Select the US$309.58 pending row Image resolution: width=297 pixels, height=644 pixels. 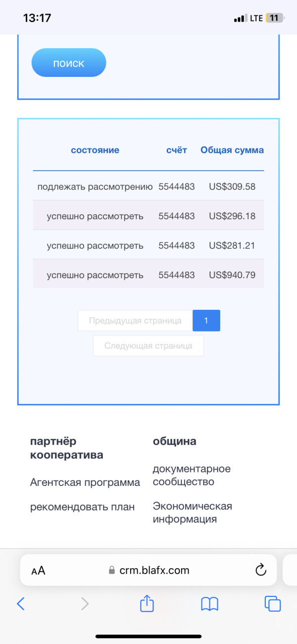click(148, 187)
